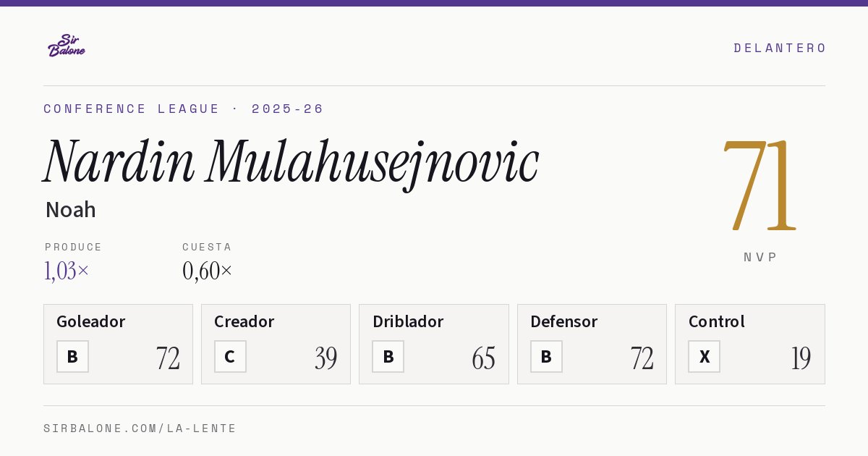This screenshot has height=456, width=868.
Task: Click the Defensor card title
Action: (x=563, y=321)
